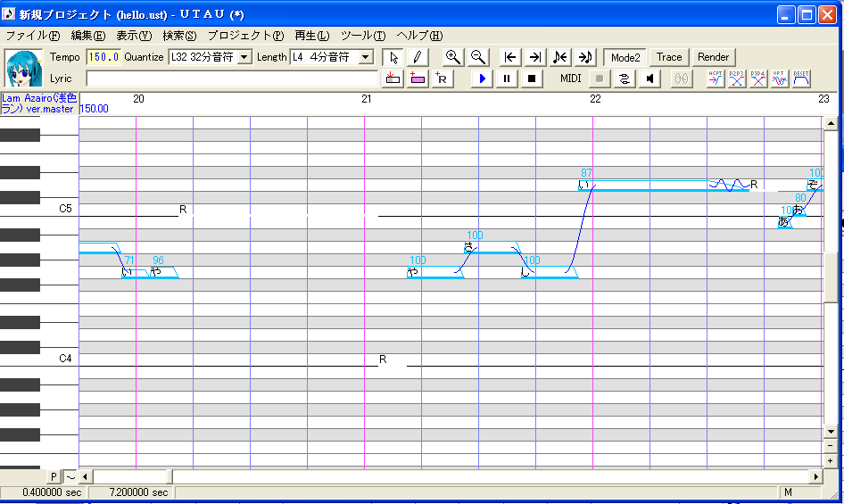Jump to start with left-bar arrow icon
The image size is (844, 504).
509,57
